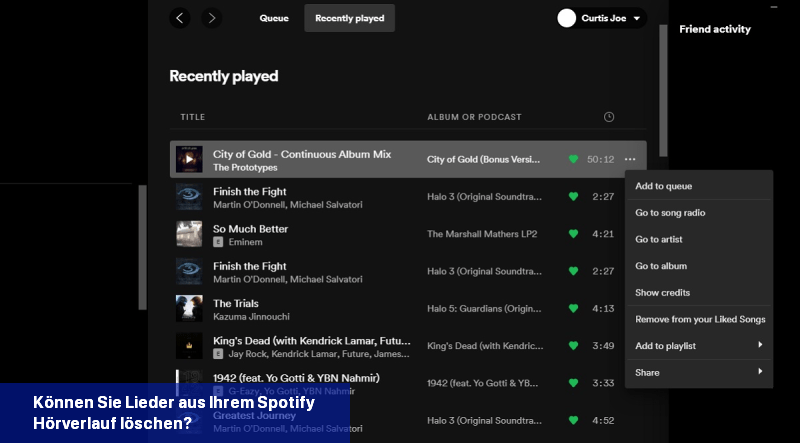
Task: Choose Go to album in menu
Action: pos(699,266)
